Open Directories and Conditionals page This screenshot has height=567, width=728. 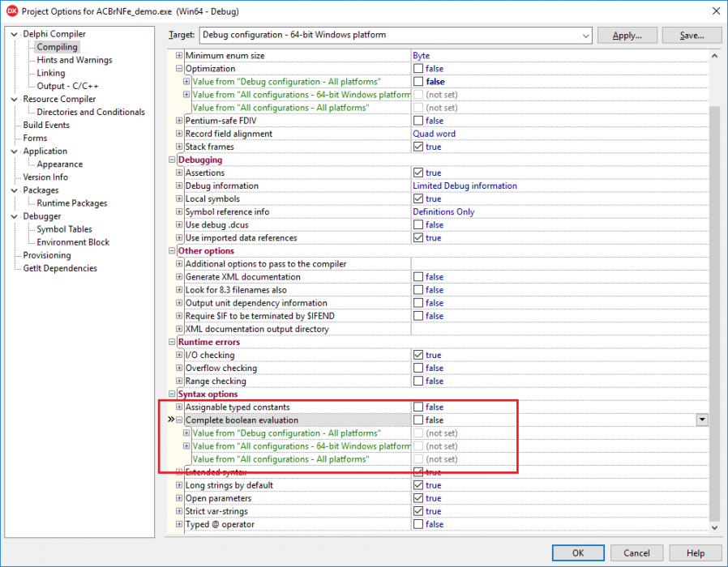click(x=91, y=112)
